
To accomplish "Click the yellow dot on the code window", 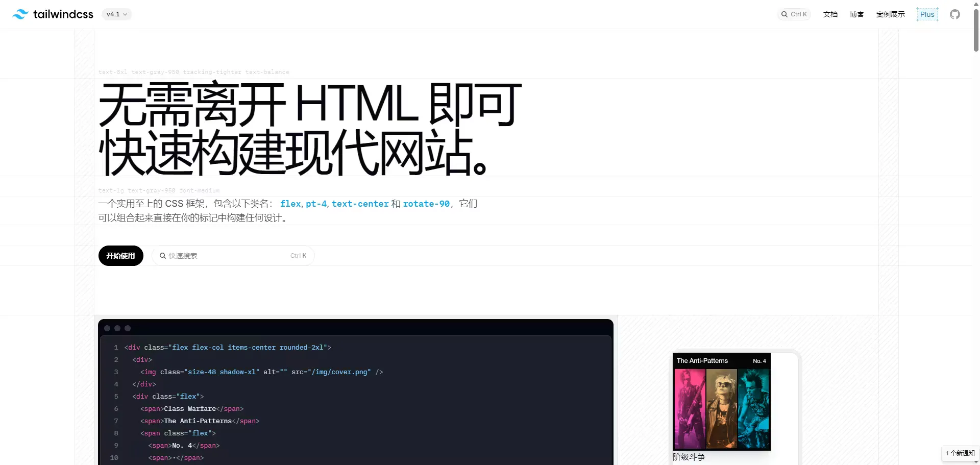I will click(117, 328).
